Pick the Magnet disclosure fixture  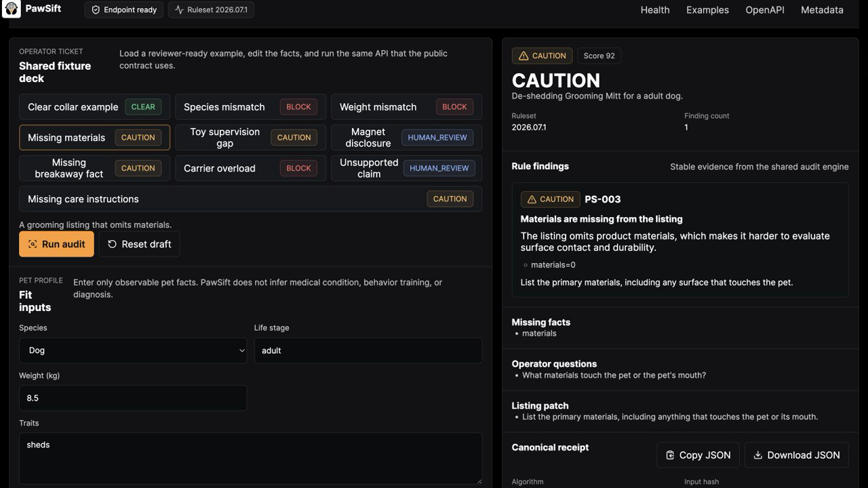click(406, 138)
